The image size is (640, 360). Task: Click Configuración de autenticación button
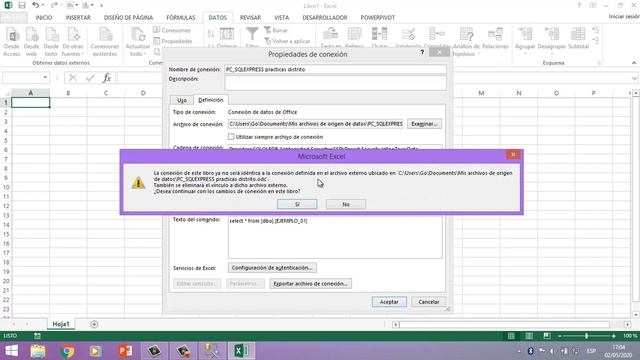(272, 268)
